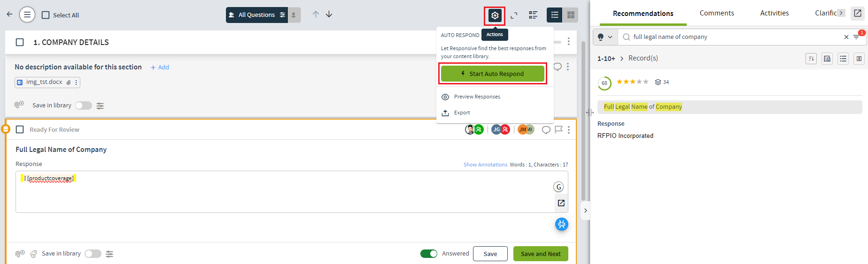Clear the search text

(x=846, y=37)
